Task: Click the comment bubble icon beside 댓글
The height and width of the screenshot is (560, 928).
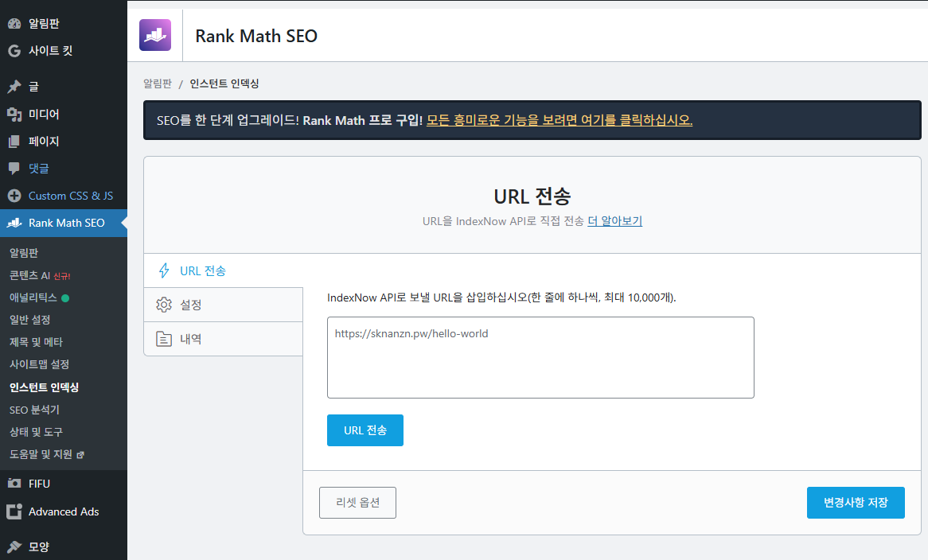Action: (14, 169)
